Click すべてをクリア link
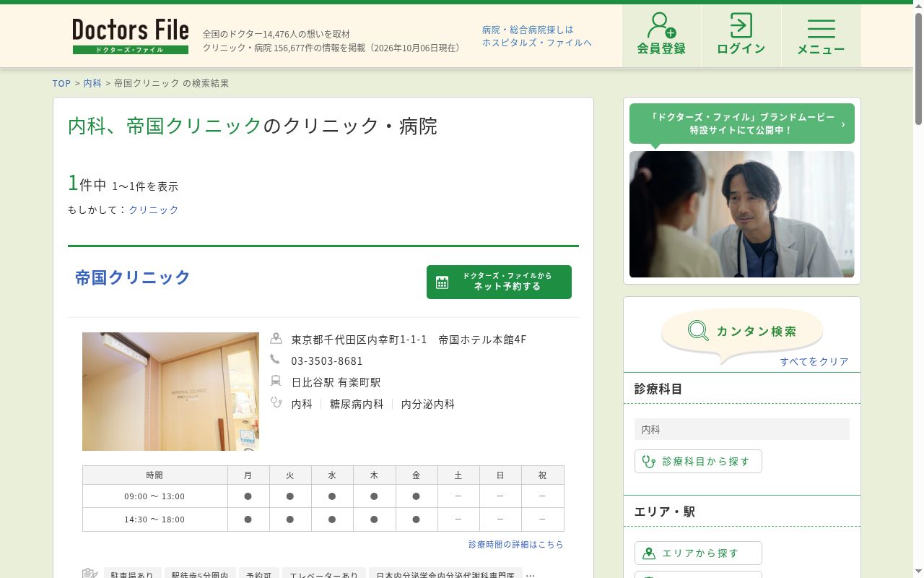 pos(814,361)
